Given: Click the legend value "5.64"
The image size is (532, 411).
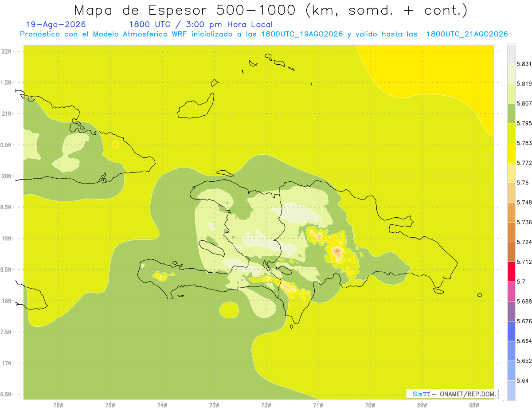Looking at the screenshot, I should [523, 380].
